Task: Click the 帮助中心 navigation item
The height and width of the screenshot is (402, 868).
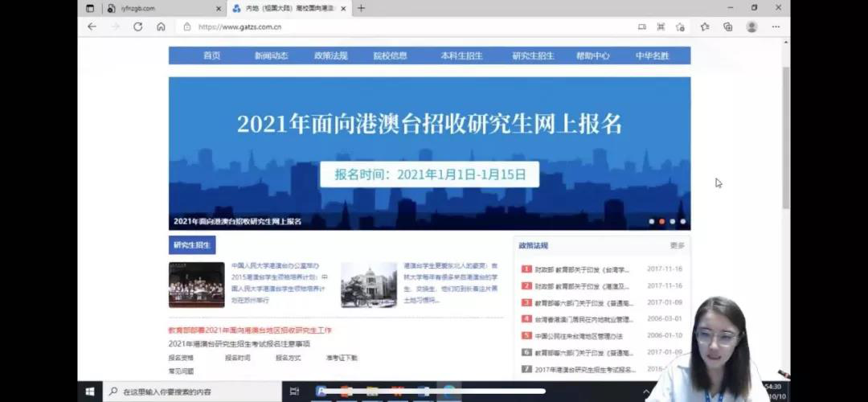Action: [x=592, y=55]
